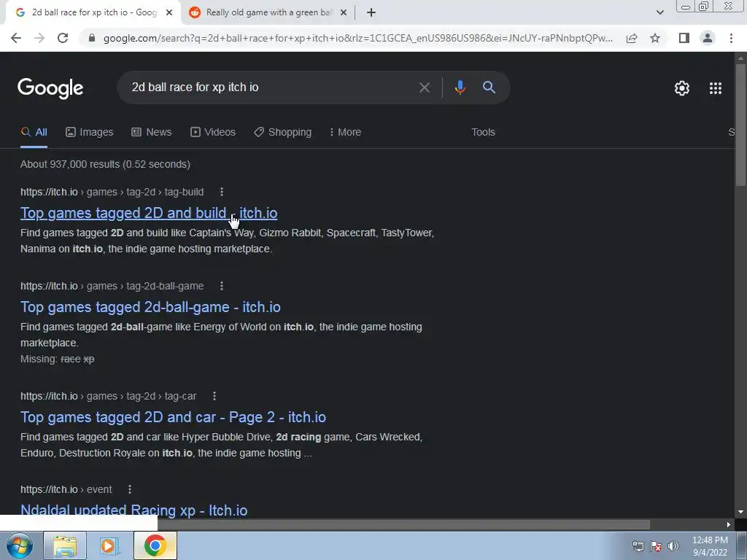Open options for the tag-car result
The image size is (747, 560).
coord(214,396)
